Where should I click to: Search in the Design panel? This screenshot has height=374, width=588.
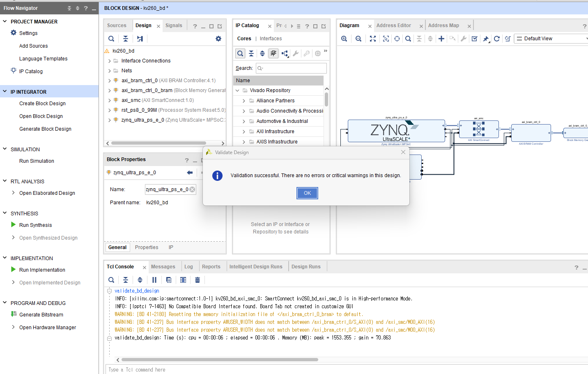click(111, 39)
